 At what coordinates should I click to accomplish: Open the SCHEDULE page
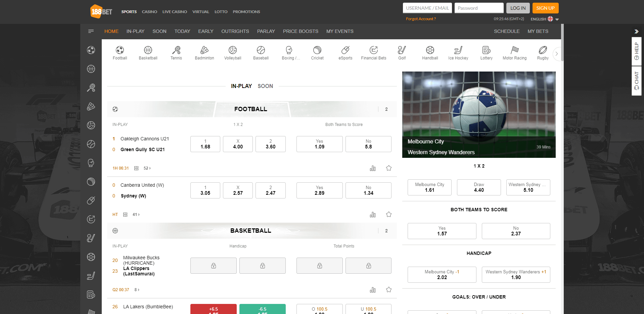point(507,31)
